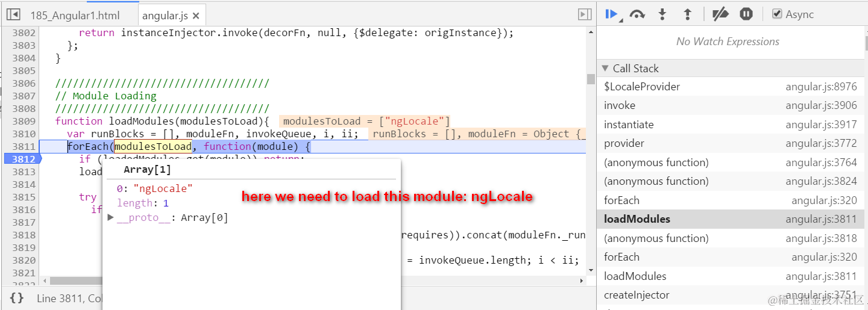Screen dimensions: 868x310
Task: Step over next function call
Action: [x=637, y=14]
